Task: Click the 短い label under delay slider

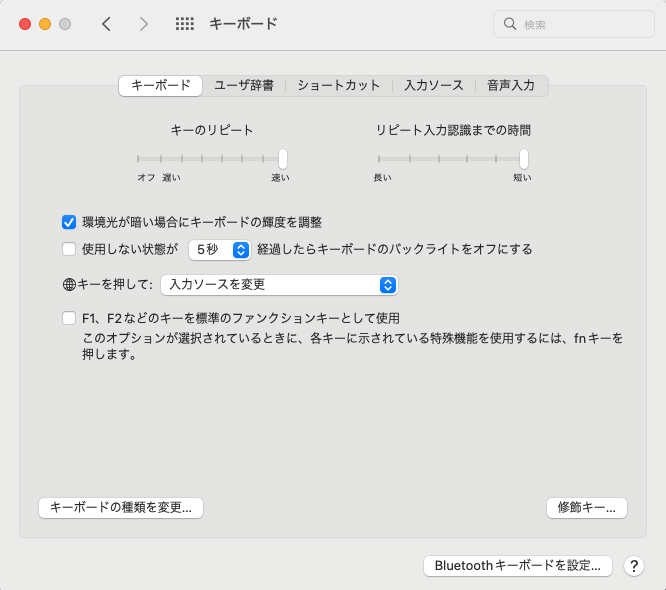Action: (x=522, y=178)
